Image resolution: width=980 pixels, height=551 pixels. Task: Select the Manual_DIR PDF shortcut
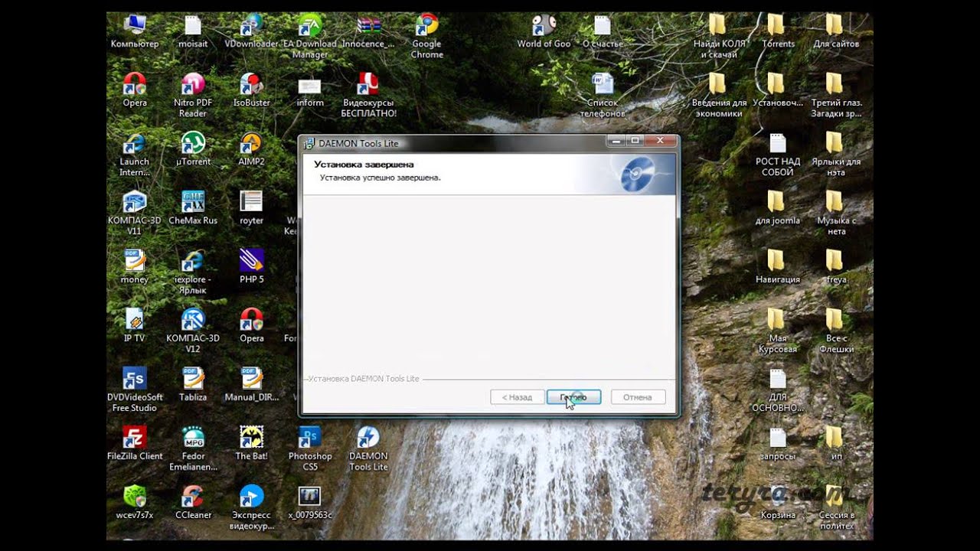coord(251,384)
